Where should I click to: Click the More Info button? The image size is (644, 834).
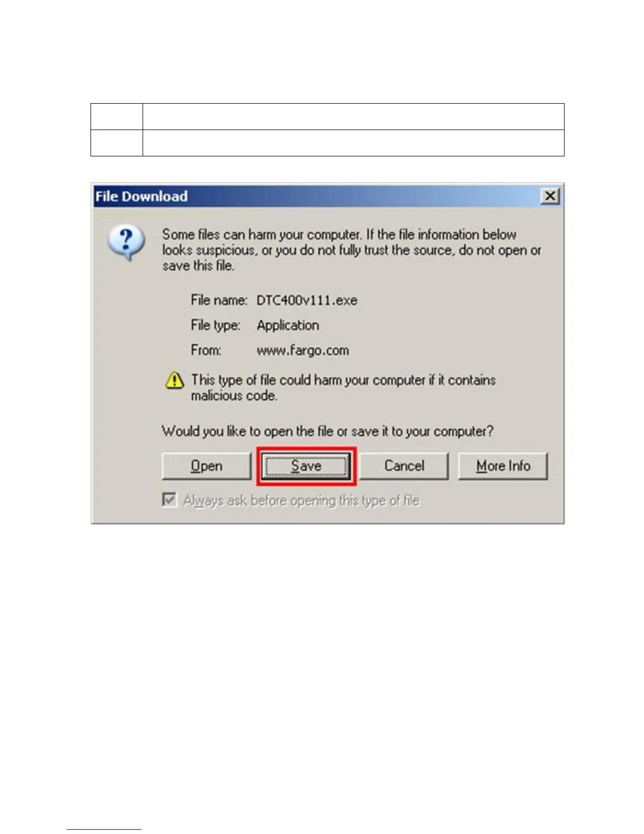coord(503,466)
